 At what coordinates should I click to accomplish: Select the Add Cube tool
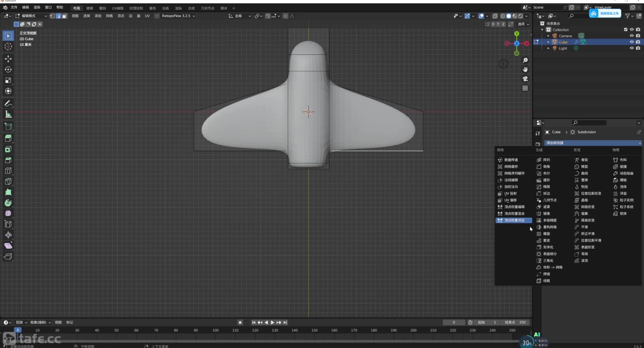pyautogui.click(x=8, y=126)
